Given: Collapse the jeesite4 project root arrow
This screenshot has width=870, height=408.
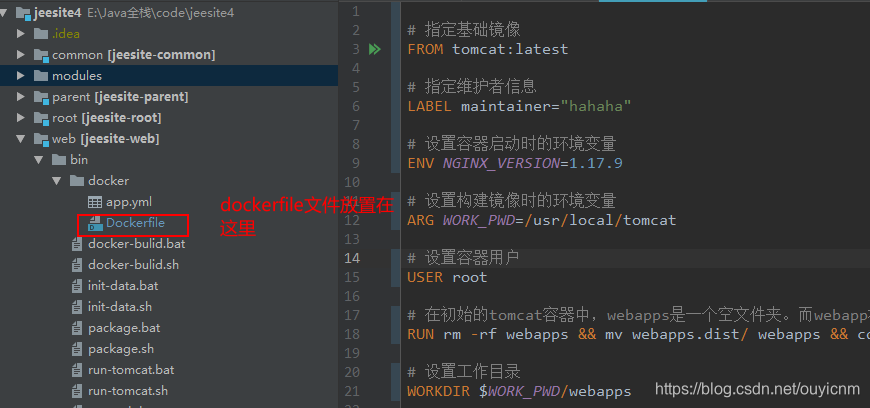Looking at the screenshot, I should coord(3,13).
